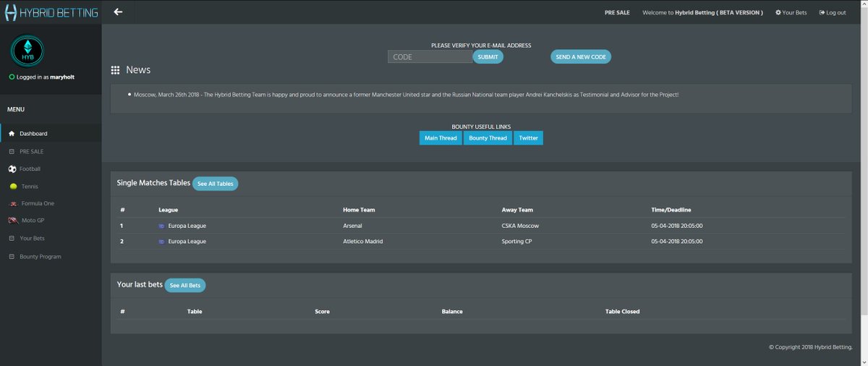
Task: Click Europa League text in row 2
Action: point(187,242)
